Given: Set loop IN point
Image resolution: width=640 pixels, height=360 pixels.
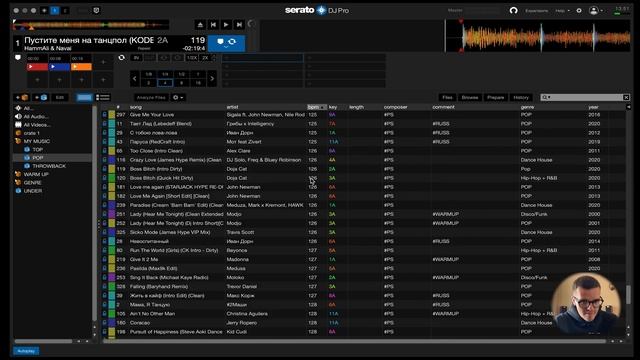Looking at the screenshot, I should tap(136, 58).
